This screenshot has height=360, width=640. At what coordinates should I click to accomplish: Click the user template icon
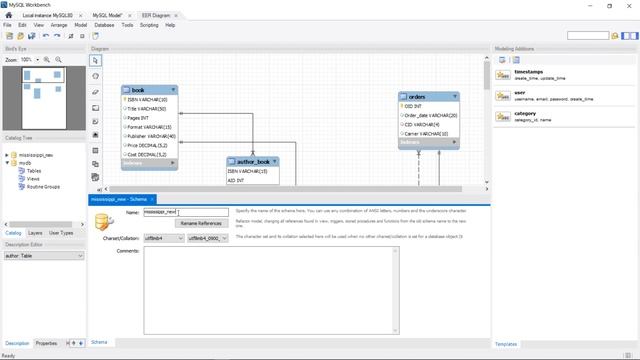pos(503,96)
